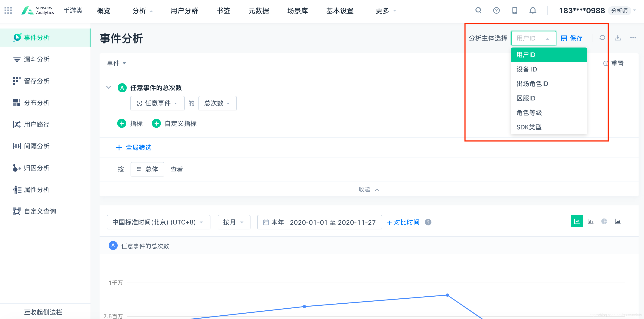Switch to pie chart view
644x319 pixels.
click(604, 221)
